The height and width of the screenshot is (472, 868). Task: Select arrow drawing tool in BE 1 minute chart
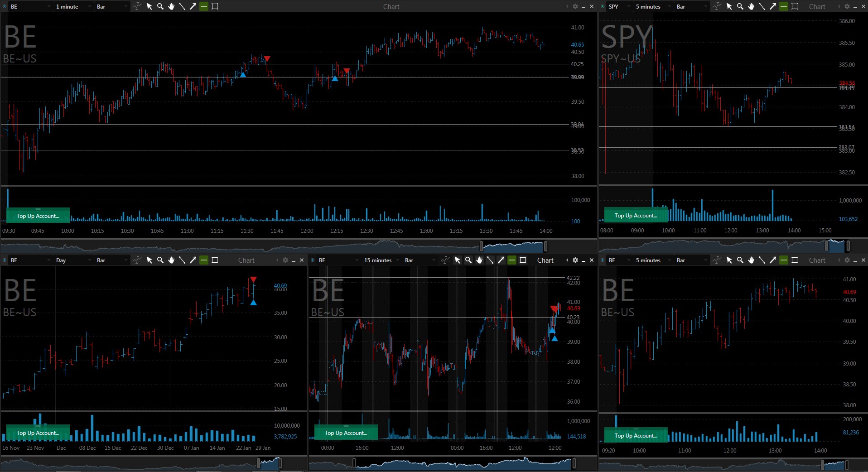tap(193, 6)
